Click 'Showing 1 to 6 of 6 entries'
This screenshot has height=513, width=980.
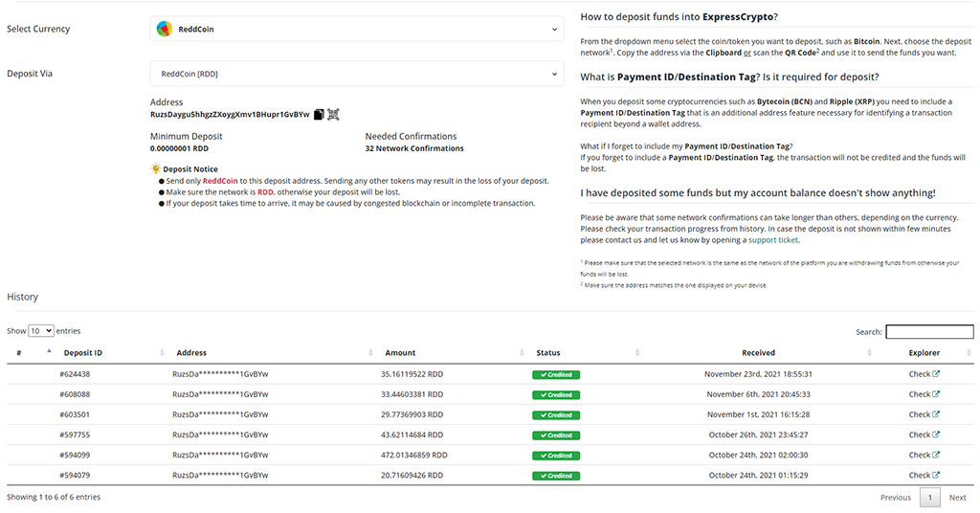(54, 498)
